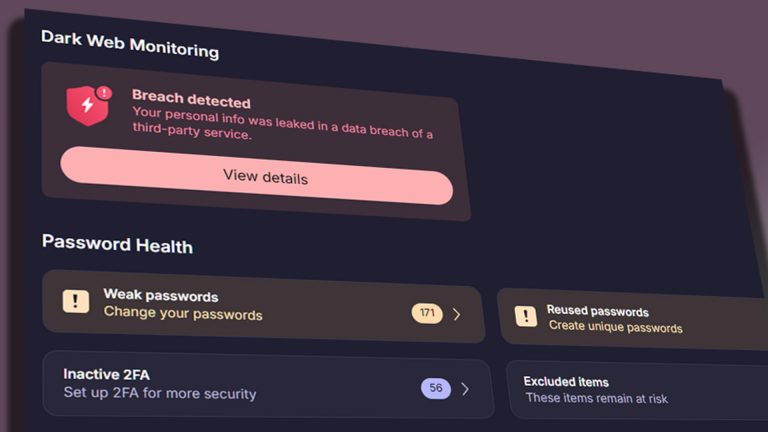Image resolution: width=768 pixels, height=432 pixels.
Task: Click the 171 weak passwords count badge
Action: coord(427,313)
